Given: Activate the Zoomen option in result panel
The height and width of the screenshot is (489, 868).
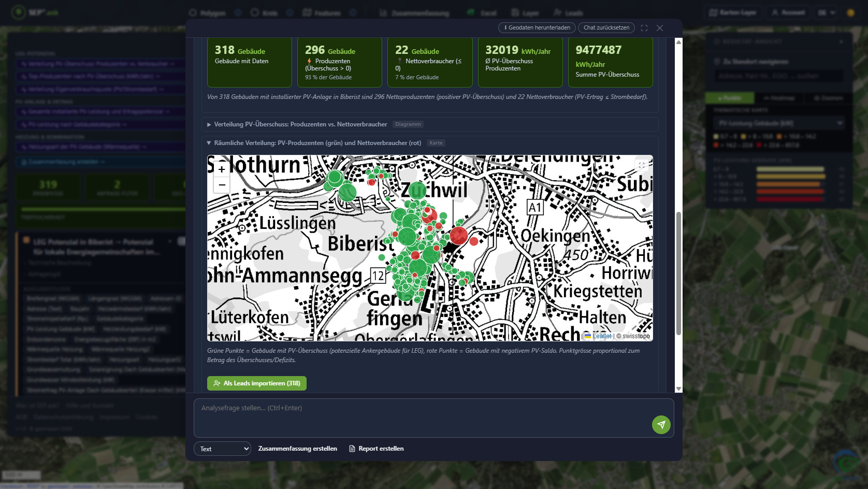Looking at the screenshot, I should 828,98.
